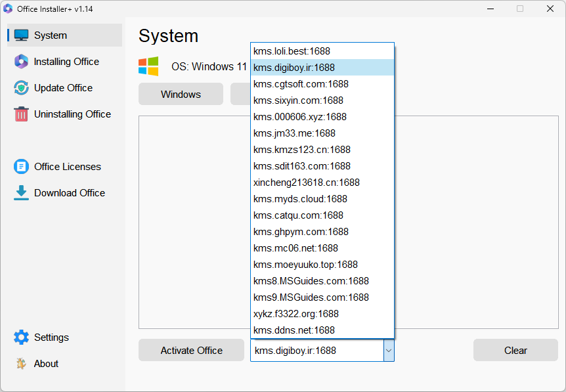Select kms.ghpym.com:1688 server
Screen dimensions: 566x392
(x=322, y=232)
